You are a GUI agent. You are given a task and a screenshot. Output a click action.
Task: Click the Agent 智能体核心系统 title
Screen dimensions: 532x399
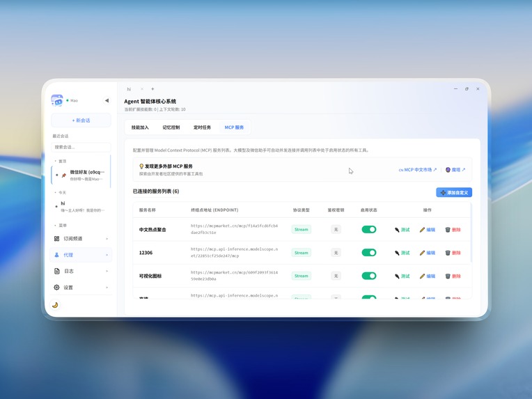pyautogui.click(x=150, y=101)
